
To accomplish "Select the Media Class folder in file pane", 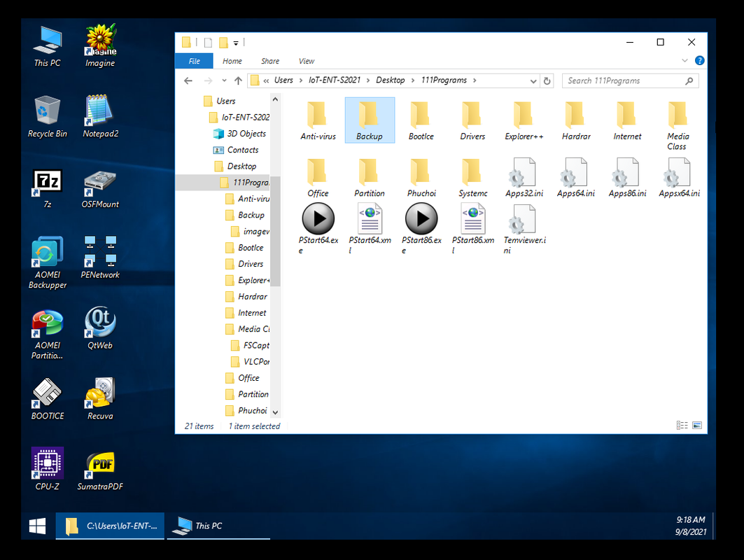I will point(678,126).
